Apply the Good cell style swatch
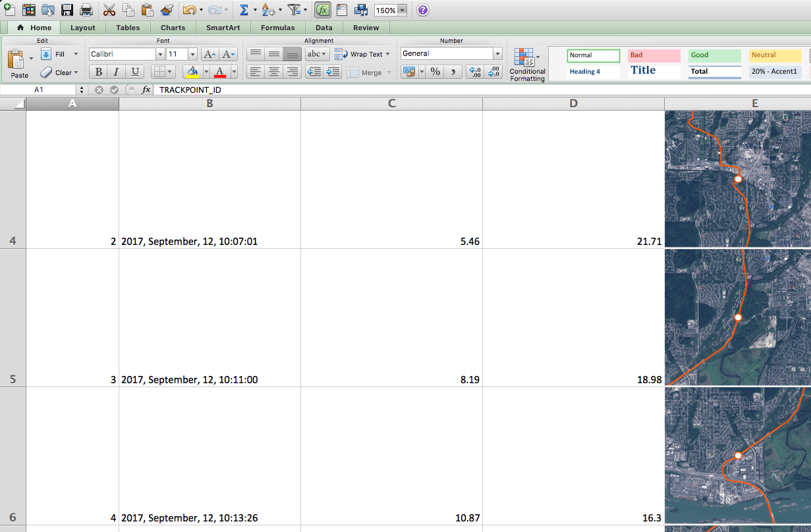Viewport: 811px width, 532px height. (x=715, y=55)
